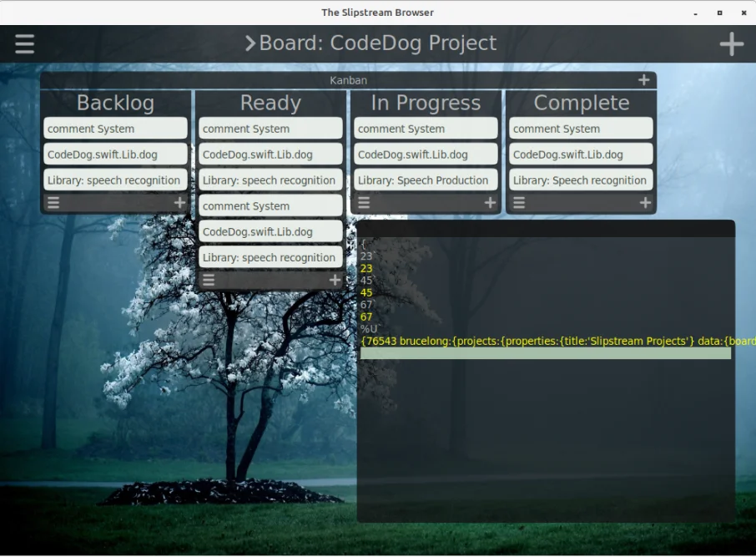Click the large plus icon in header
Image resolution: width=756 pixels, height=557 pixels.
(x=731, y=44)
